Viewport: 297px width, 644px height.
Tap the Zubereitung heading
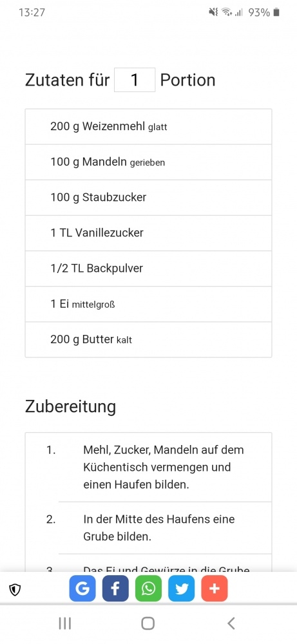70,406
